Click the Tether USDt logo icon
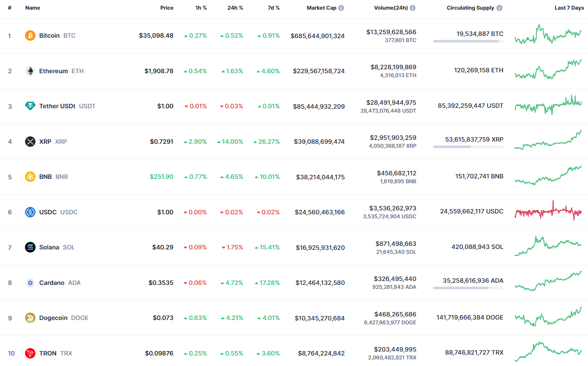 30,106
